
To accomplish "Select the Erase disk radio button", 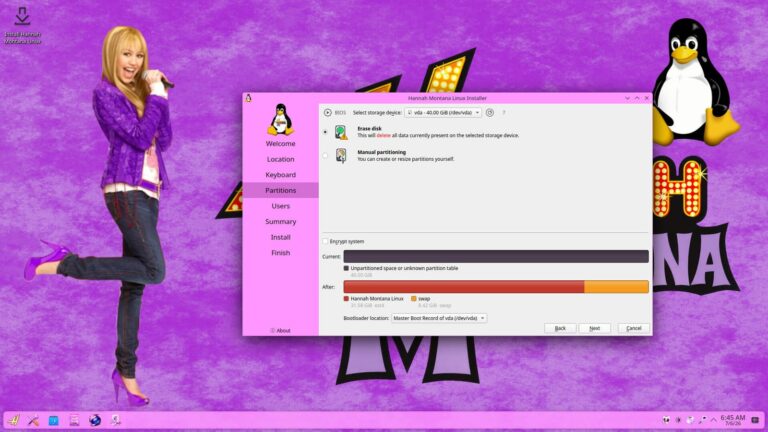I will point(325,132).
